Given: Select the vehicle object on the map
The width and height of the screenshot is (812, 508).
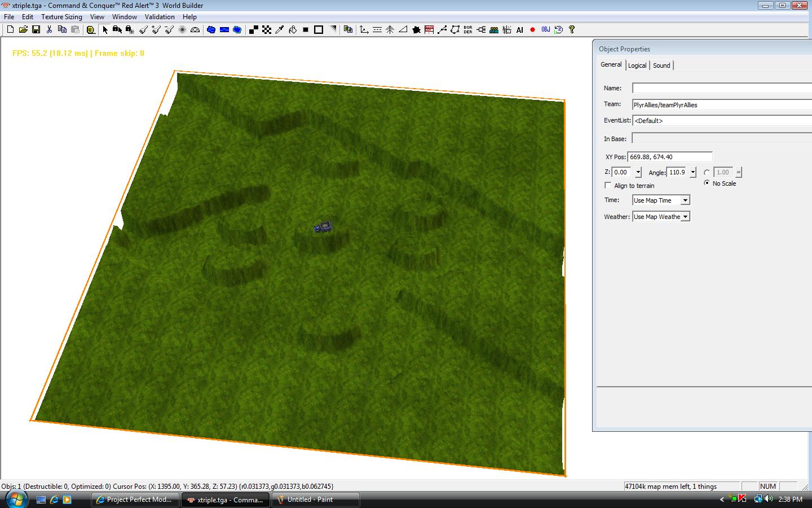Looking at the screenshot, I should (x=323, y=227).
